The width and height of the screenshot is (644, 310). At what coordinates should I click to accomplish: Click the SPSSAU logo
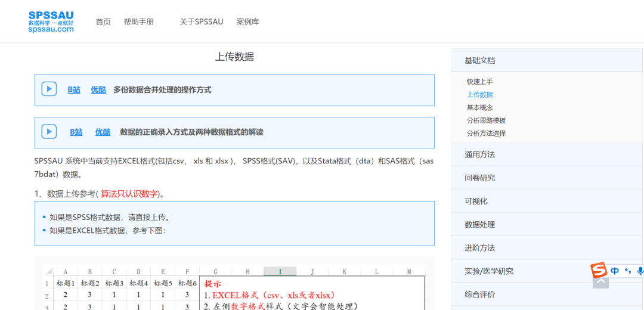tap(51, 22)
